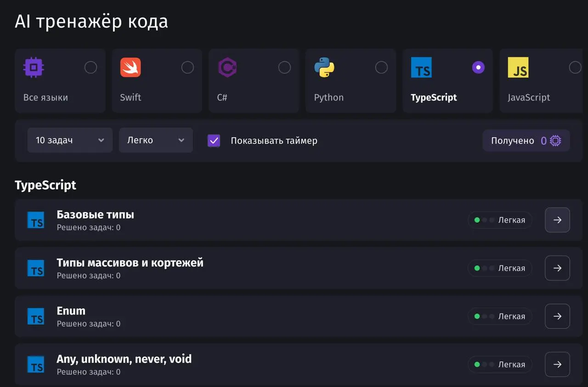The height and width of the screenshot is (387, 588).
Task: Open the Легко difficulty dropdown
Action: pos(156,140)
